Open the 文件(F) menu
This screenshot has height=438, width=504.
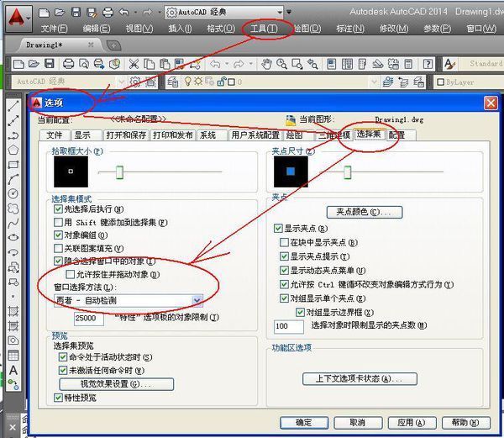(x=54, y=29)
